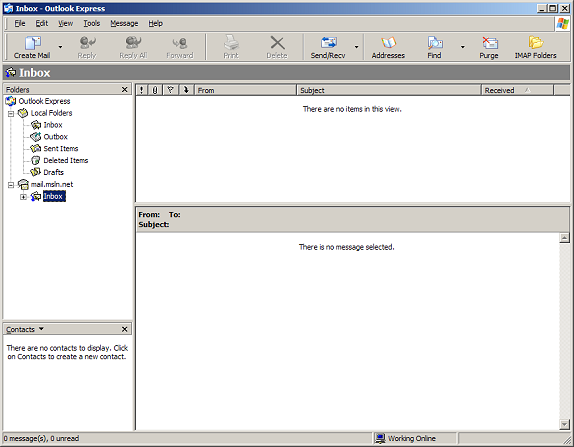Click the '0 message(s), 0 unread' status text
The height and width of the screenshot is (447, 574).
tap(41, 438)
